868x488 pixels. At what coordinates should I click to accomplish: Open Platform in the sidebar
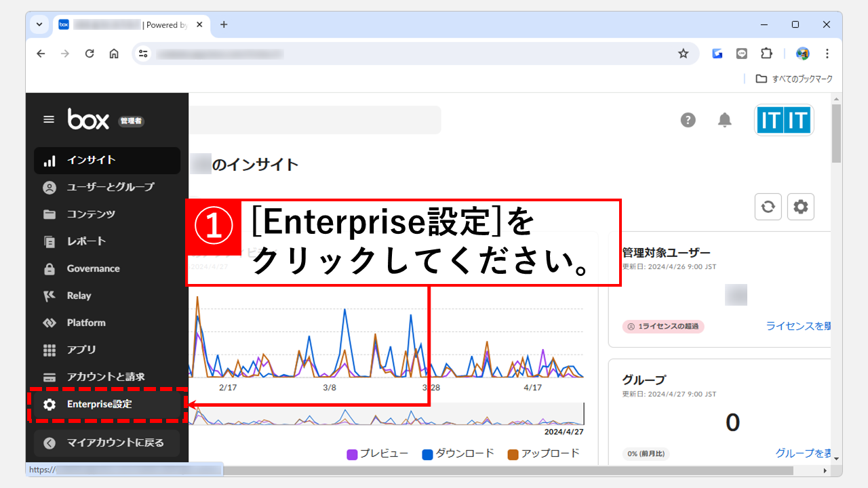(107, 323)
